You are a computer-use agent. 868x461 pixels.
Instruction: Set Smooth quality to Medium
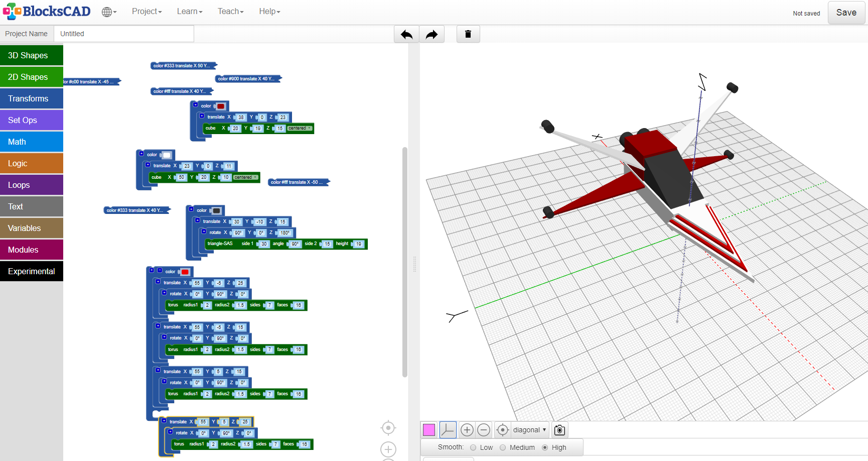[503, 447]
